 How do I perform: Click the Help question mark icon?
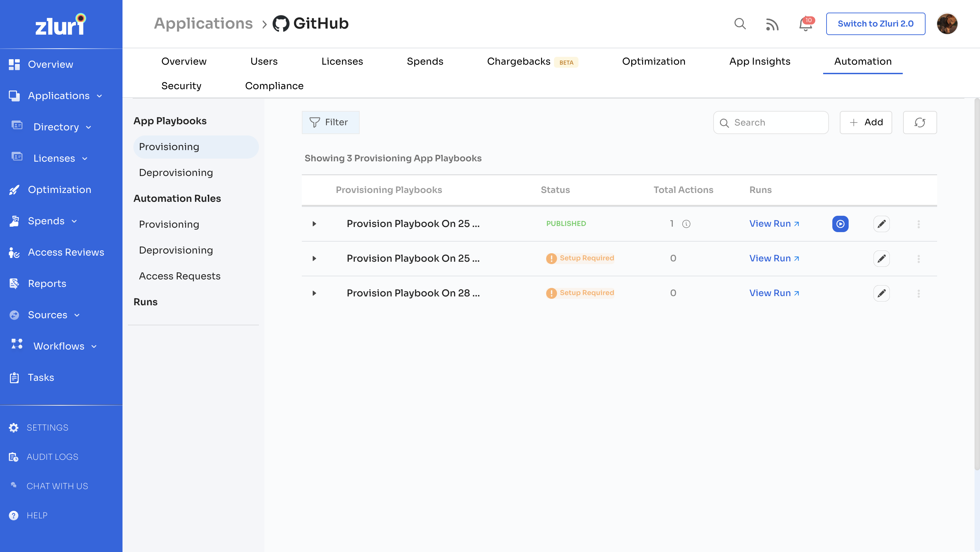tap(14, 516)
